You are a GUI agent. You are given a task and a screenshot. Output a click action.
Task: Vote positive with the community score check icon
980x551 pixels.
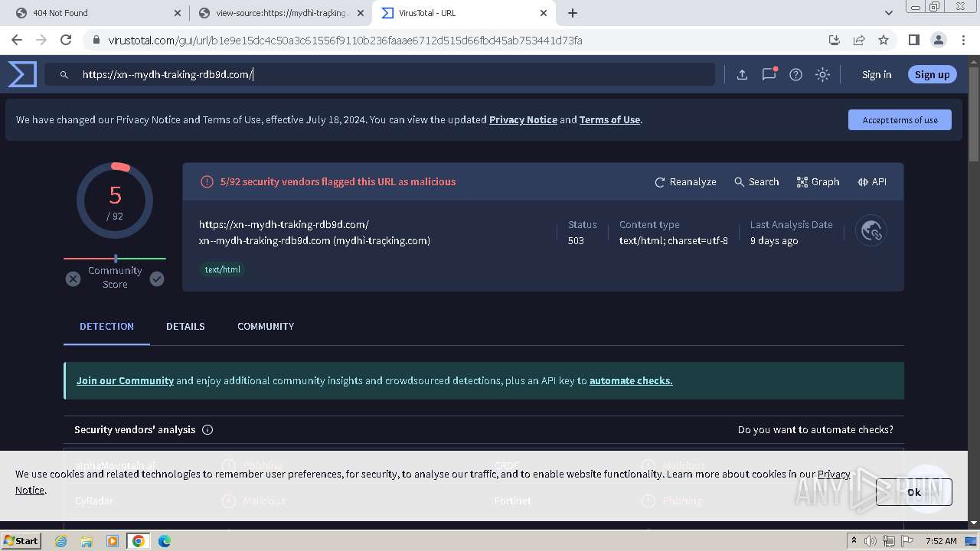(157, 279)
